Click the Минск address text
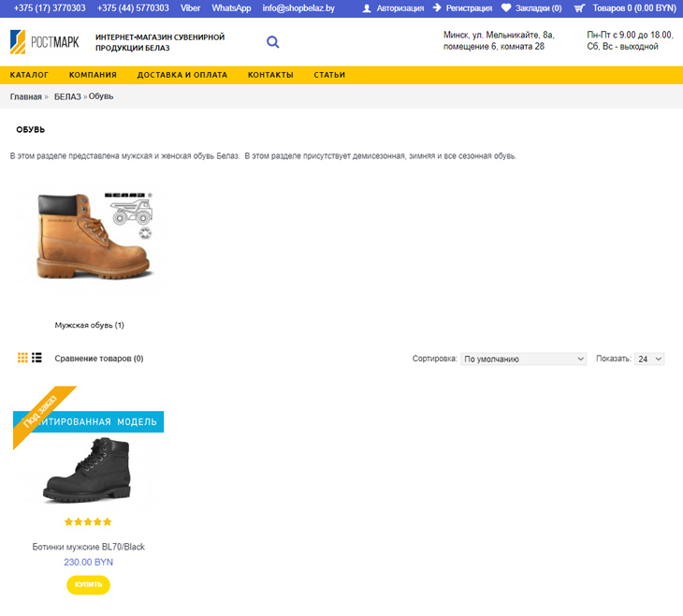Screen dimensions: 683x616 pyautogui.click(x=499, y=40)
